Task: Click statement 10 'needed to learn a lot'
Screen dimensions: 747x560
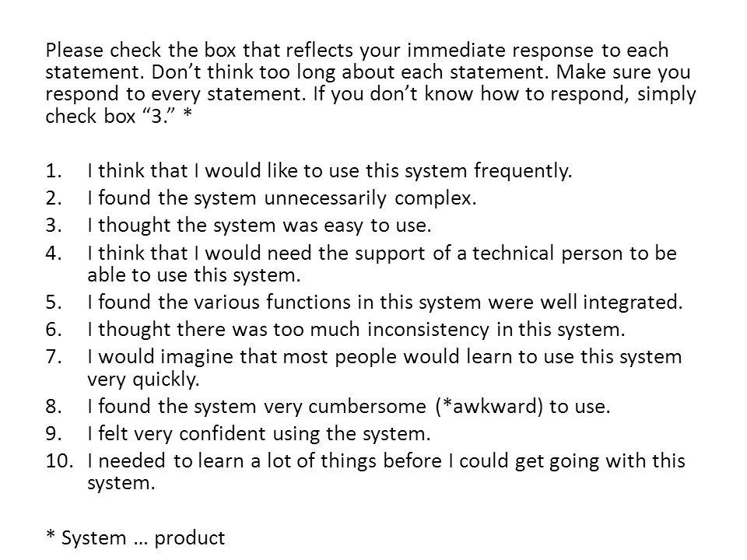Action: tap(387, 471)
